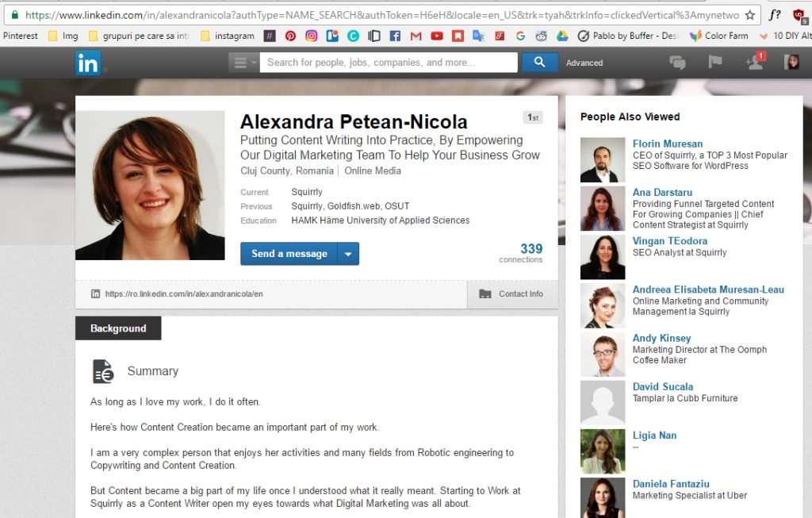View the secure site padlock icon

(x=15, y=14)
